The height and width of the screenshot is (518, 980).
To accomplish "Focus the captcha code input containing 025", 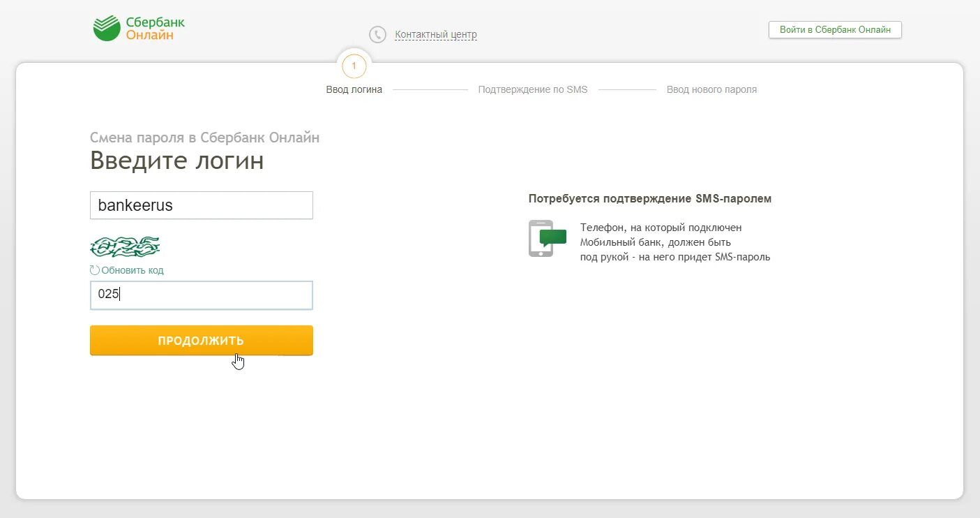I will [x=202, y=295].
